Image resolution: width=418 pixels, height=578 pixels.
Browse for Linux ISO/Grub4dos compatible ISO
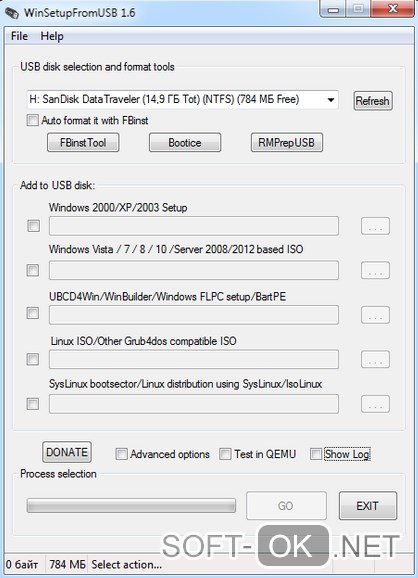(x=375, y=359)
